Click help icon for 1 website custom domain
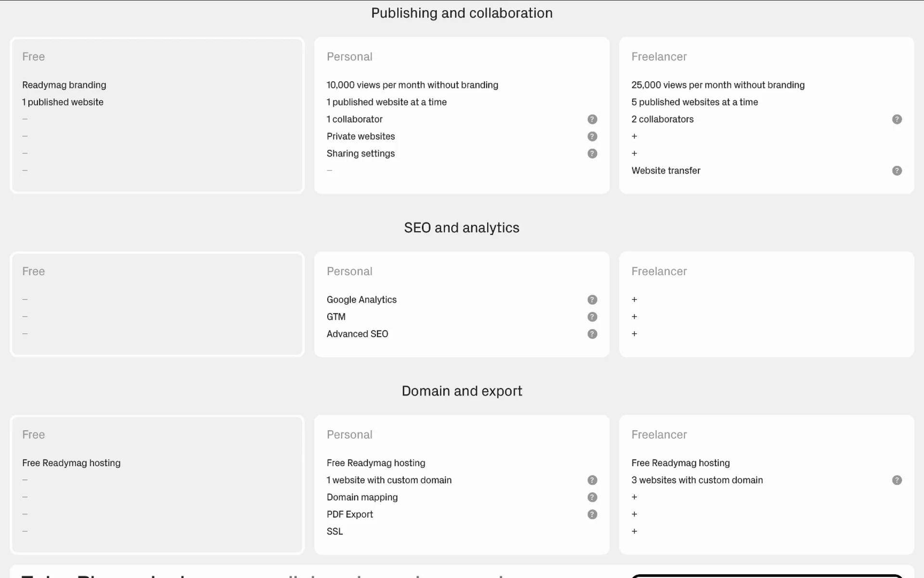The image size is (924, 578). click(x=592, y=480)
